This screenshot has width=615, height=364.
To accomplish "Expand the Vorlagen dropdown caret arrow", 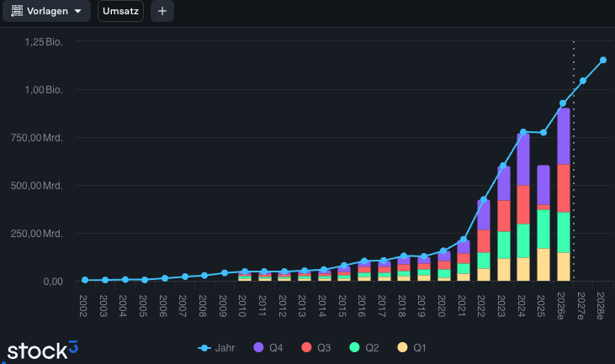I will pos(77,11).
